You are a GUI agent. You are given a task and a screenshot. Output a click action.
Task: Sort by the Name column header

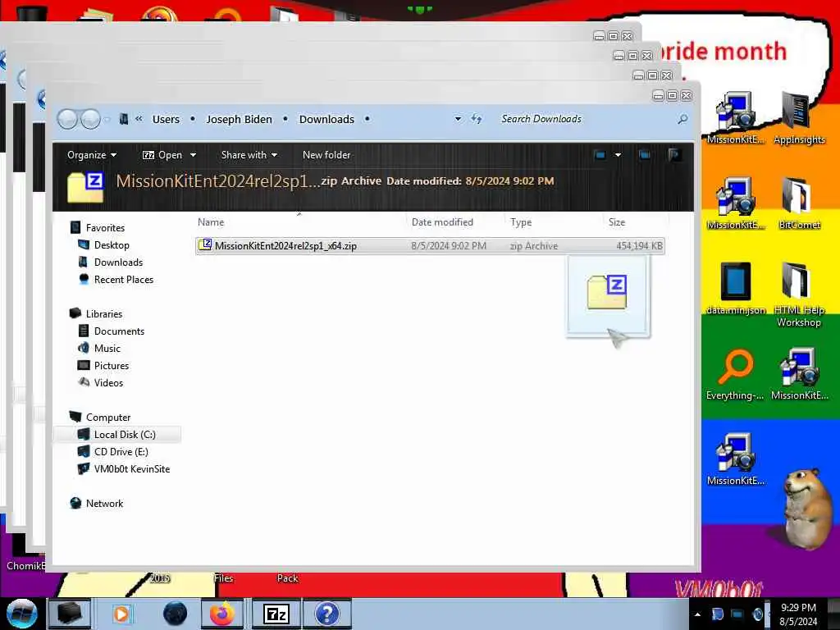[211, 221]
